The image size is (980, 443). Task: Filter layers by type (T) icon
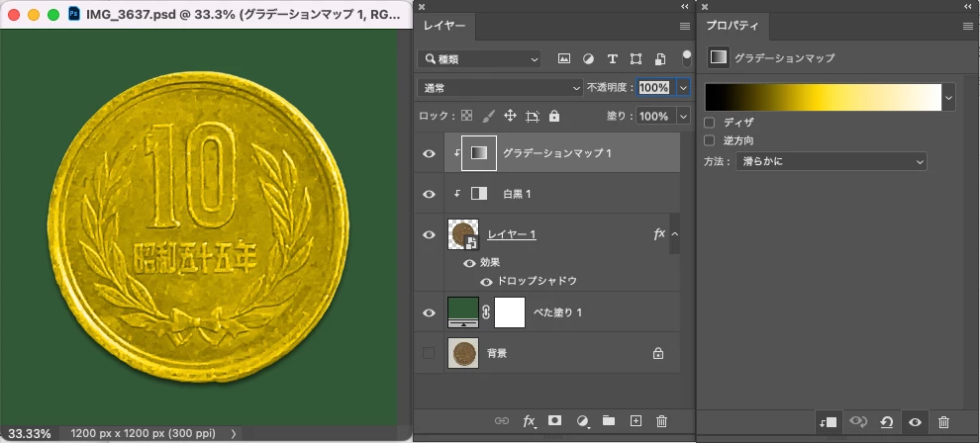pyautogui.click(x=613, y=58)
